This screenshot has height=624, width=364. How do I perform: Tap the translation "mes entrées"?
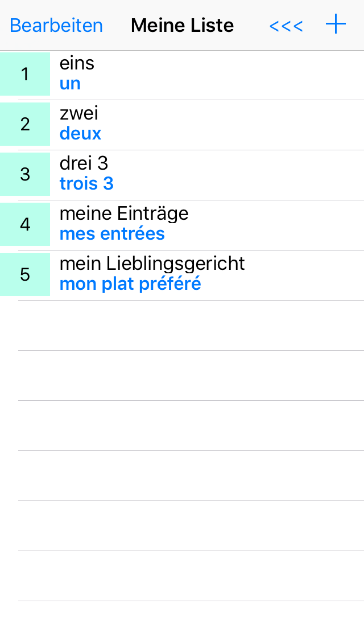112,234
